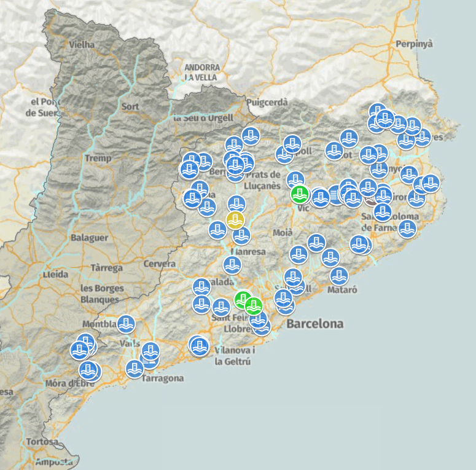Viewport: 476px width, 470px height.
Task: Click the Vic town label
Action: tap(303, 208)
